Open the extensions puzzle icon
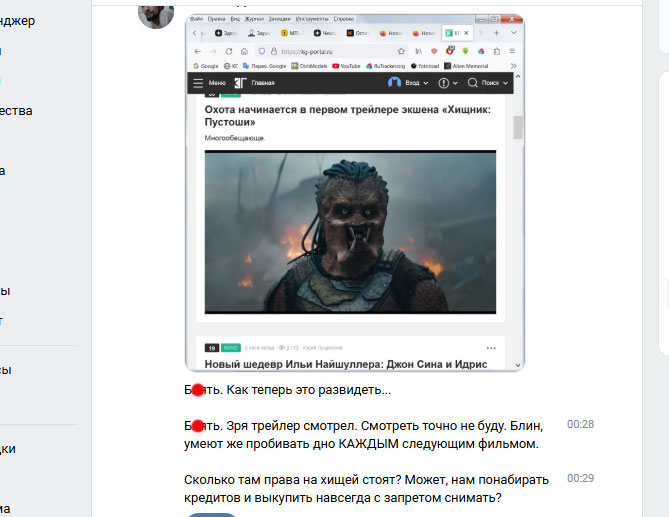The width and height of the screenshot is (669, 517). pos(497,51)
